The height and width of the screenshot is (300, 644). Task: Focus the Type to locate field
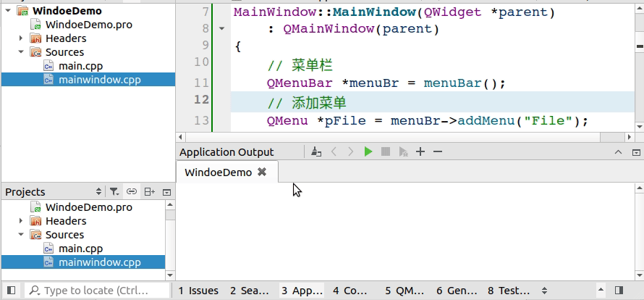click(97, 291)
